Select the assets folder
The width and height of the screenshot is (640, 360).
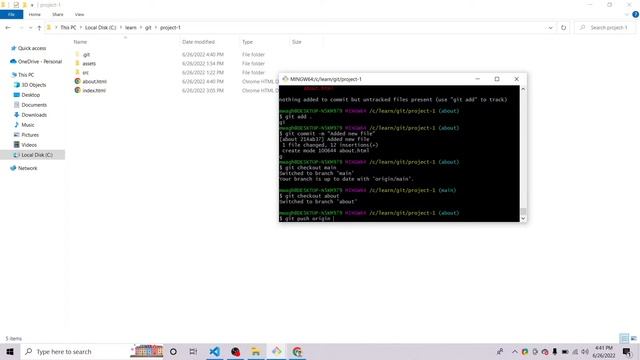pos(89,64)
